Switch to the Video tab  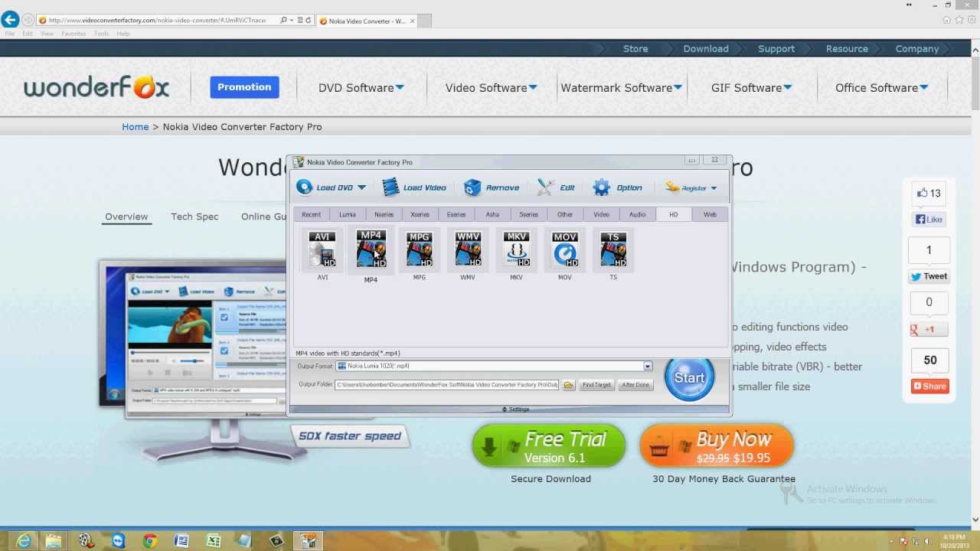tap(601, 214)
